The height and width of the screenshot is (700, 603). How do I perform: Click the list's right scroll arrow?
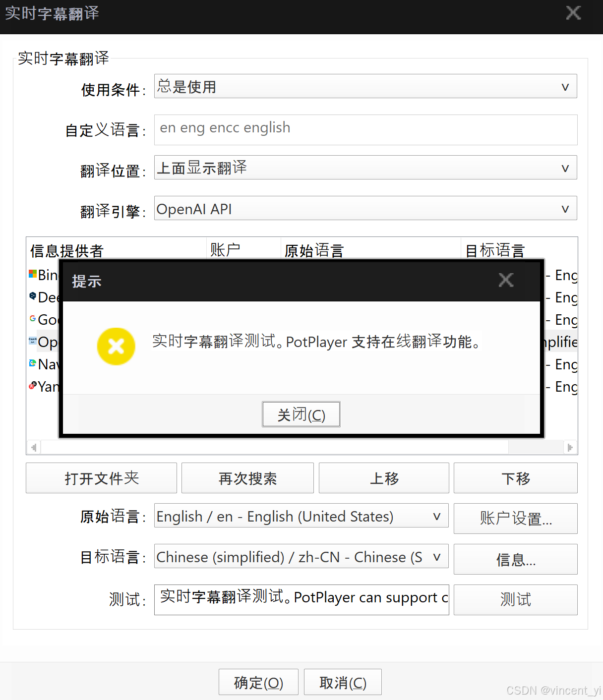(x=570, y=448)
